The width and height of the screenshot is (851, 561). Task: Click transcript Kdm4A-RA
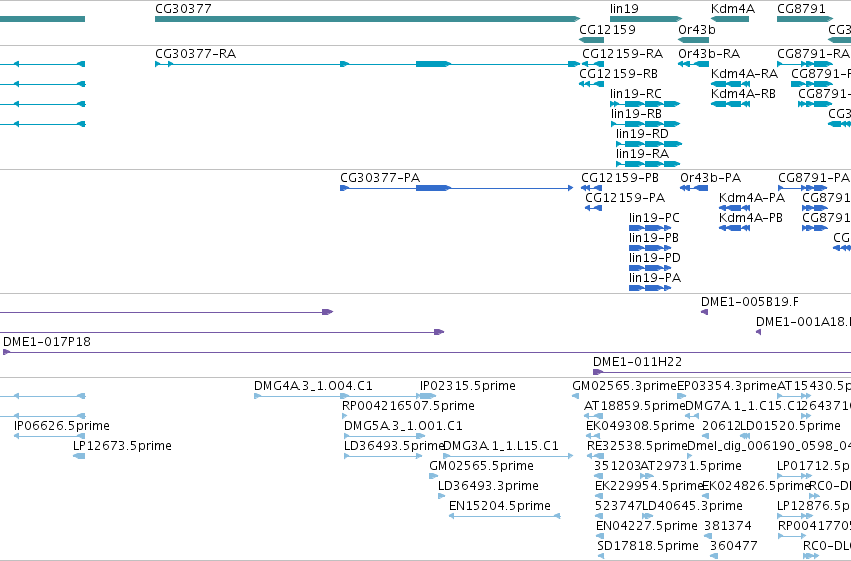click(x=744, y=73)
